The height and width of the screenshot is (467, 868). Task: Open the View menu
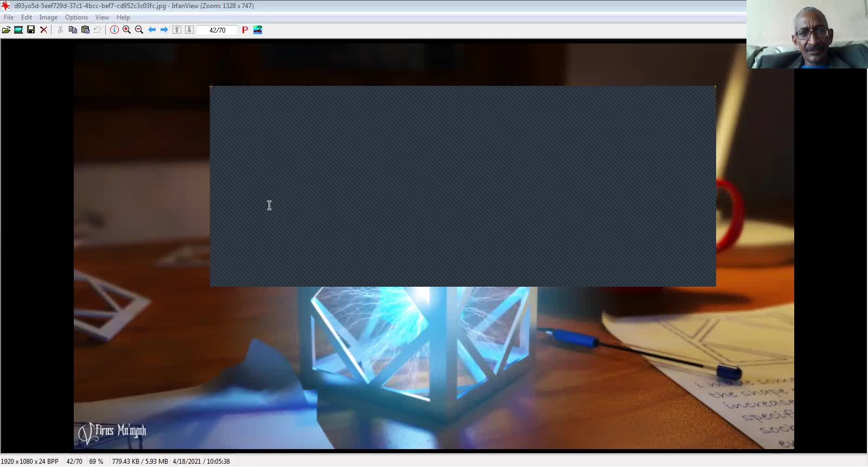pos(102,17)
